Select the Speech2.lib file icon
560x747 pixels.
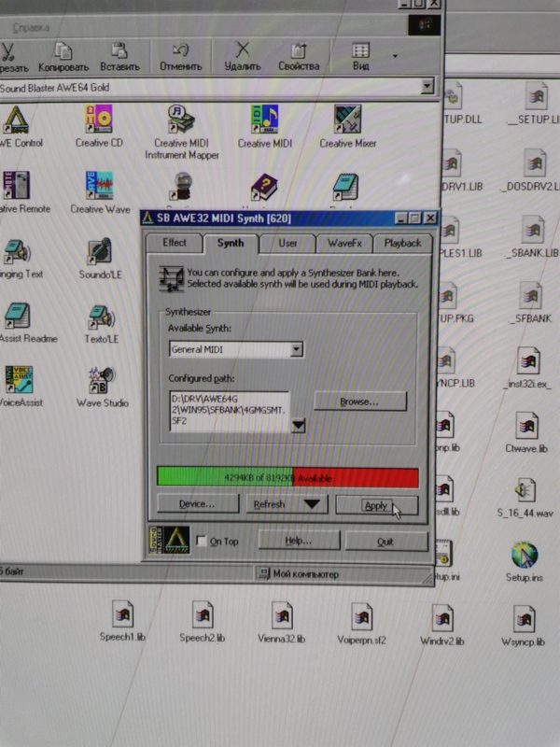click(203, 614)
